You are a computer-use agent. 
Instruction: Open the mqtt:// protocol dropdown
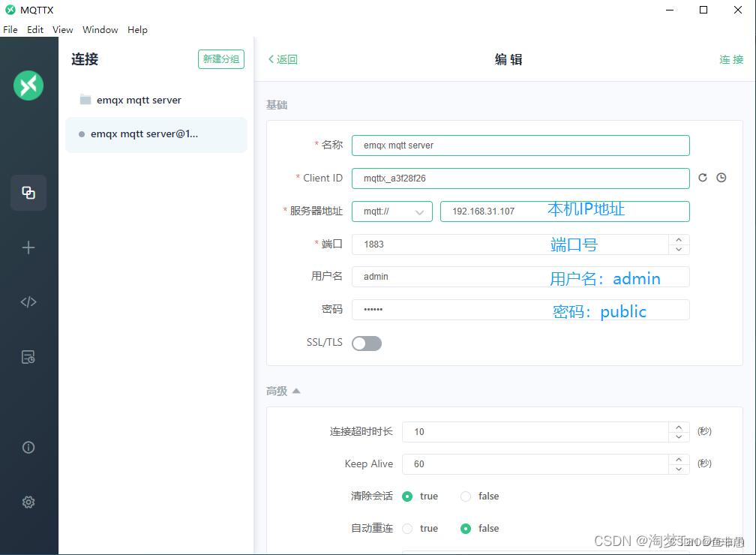tap(392, 211)
